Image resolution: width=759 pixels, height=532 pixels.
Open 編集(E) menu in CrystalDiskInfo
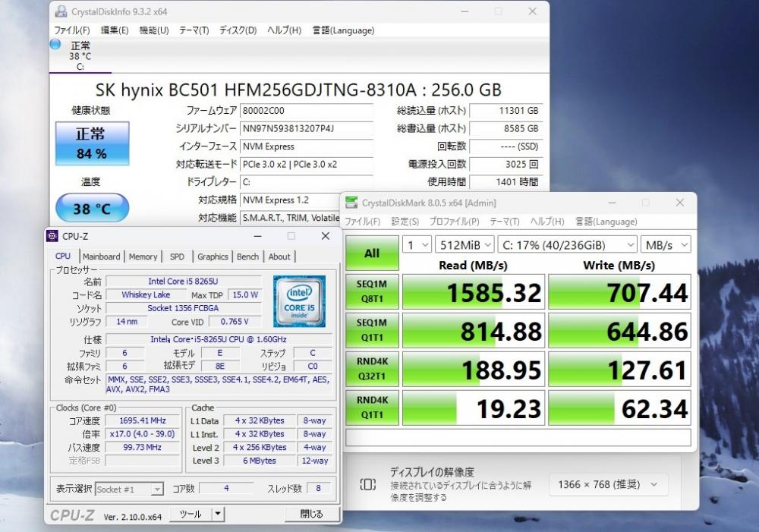click(115, 30)
